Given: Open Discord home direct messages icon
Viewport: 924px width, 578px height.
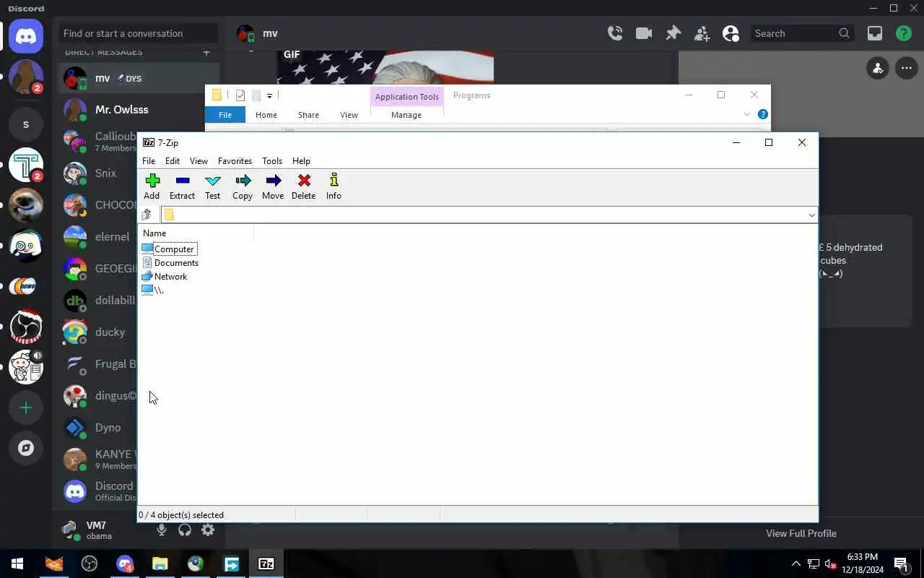Looking at the screenshot, I should 26,37.
